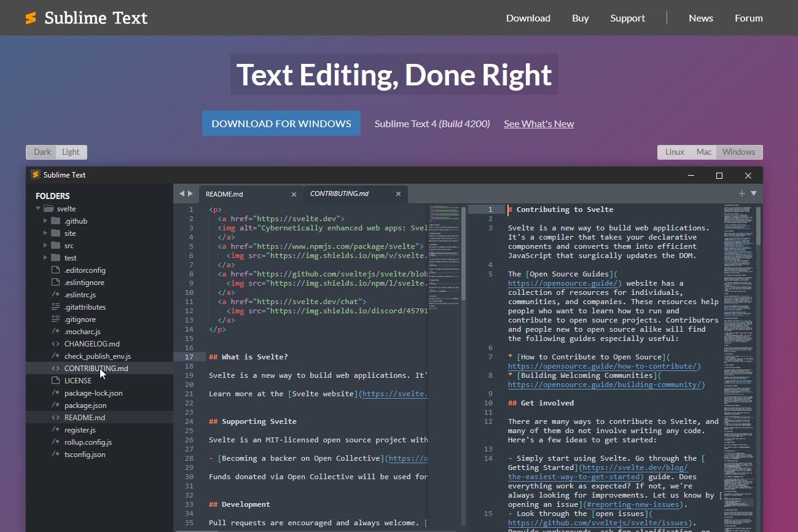
Task: Click the right pane vertical scrollbar
Action: click(x=759, y=226)
